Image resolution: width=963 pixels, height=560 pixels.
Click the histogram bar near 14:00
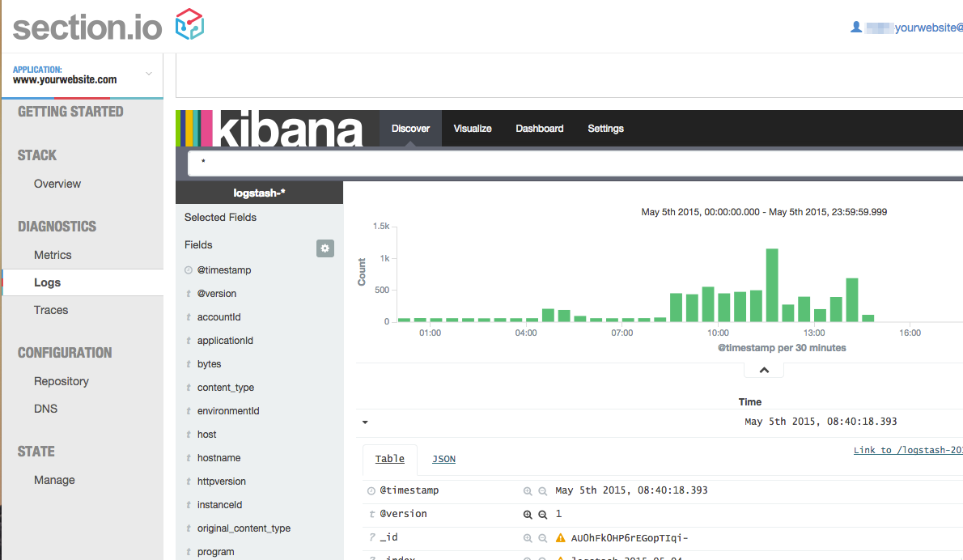[852, 299]
